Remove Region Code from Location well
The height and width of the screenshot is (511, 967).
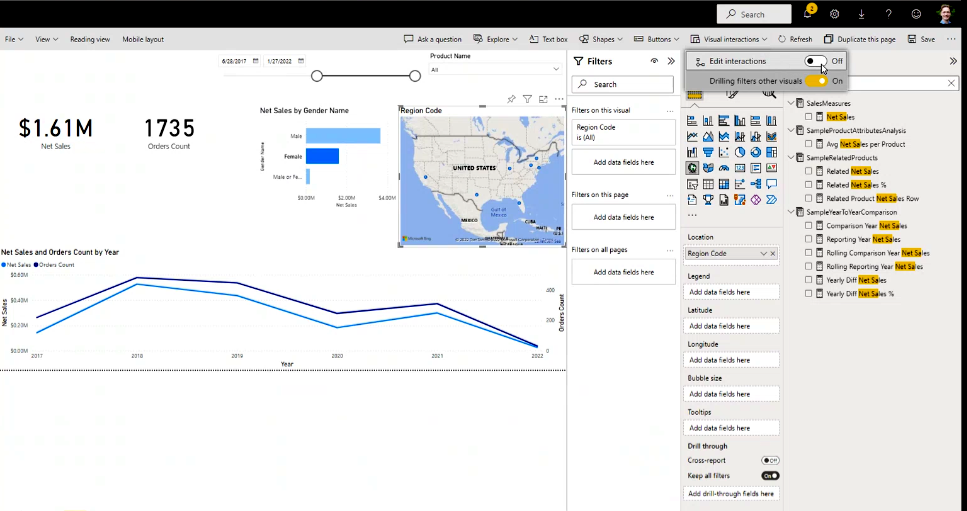773,253
